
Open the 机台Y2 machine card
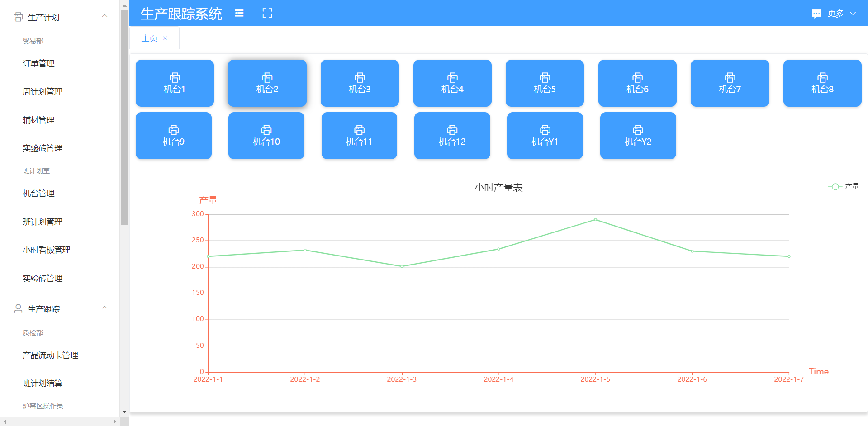pyautogui.click(x=638, y=136)
